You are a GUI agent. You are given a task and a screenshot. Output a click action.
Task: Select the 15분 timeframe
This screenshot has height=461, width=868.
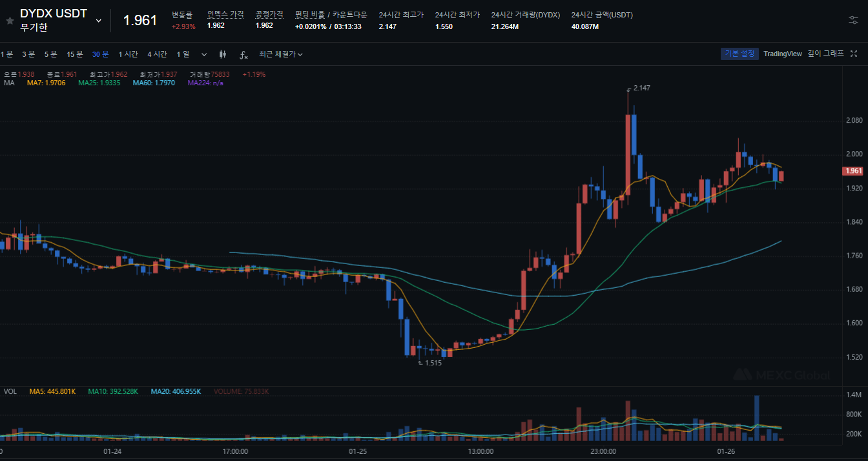click(x=75, y=54)
